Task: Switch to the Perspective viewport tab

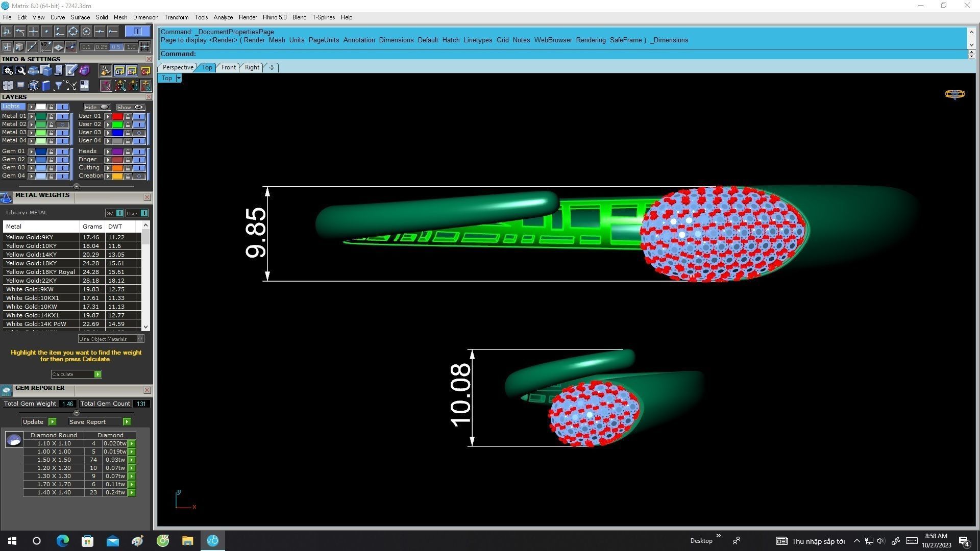Action: pyautogui.click(x=178, y=67)
